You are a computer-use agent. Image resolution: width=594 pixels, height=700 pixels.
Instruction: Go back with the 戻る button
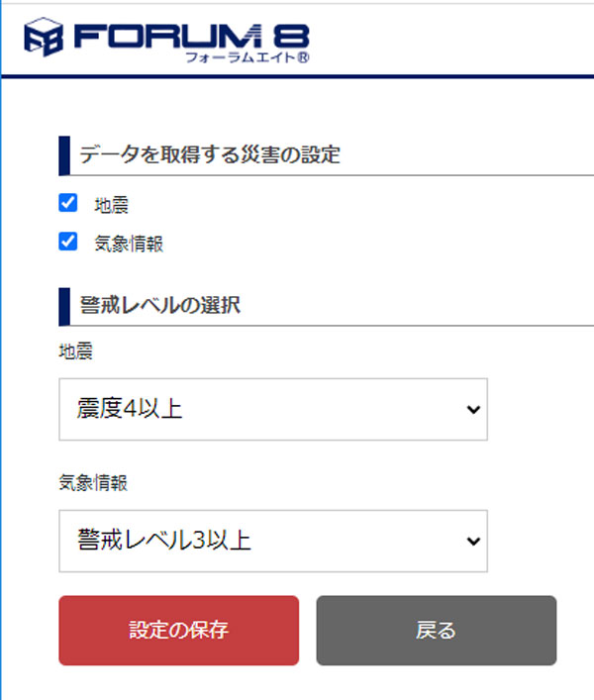[x=437, y=631]
